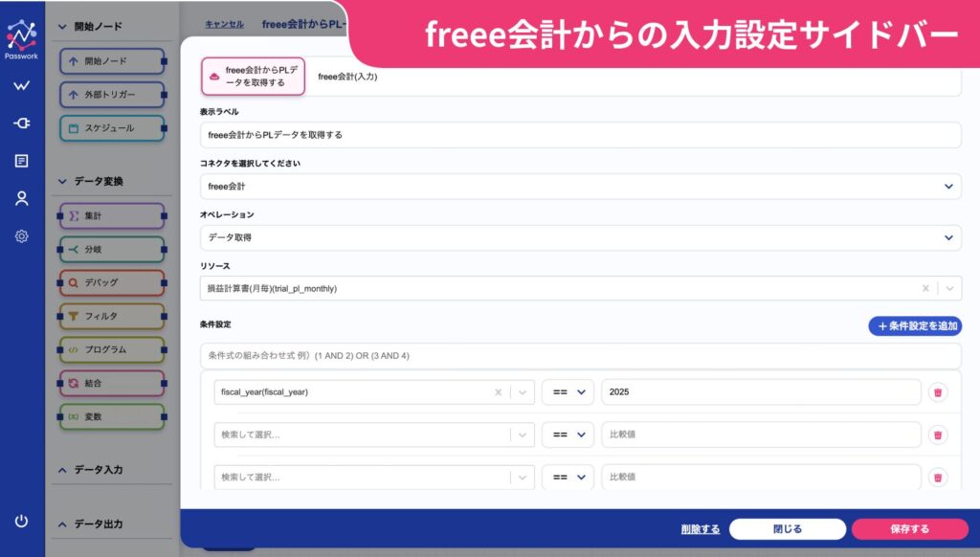
Task: Click trash icon of third condition row
Action: tap(938, 478)
